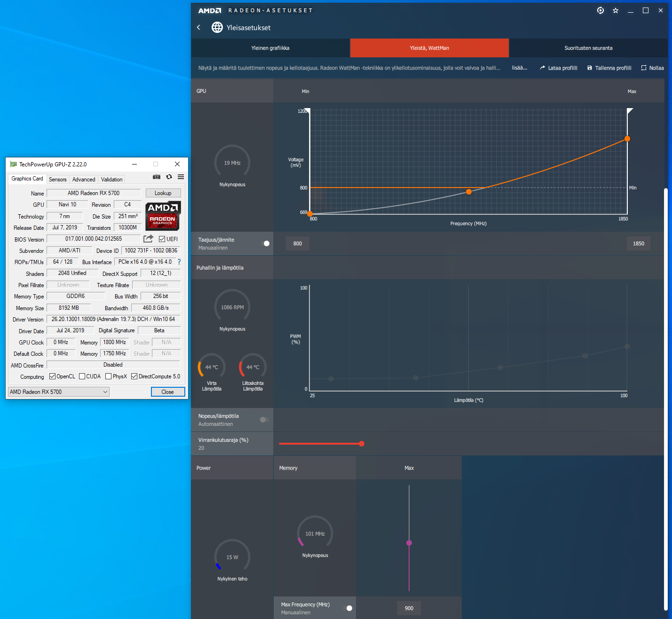Click the Memory Type GDDR6 field
Screen dimensions: 672x619
[76, 296]
